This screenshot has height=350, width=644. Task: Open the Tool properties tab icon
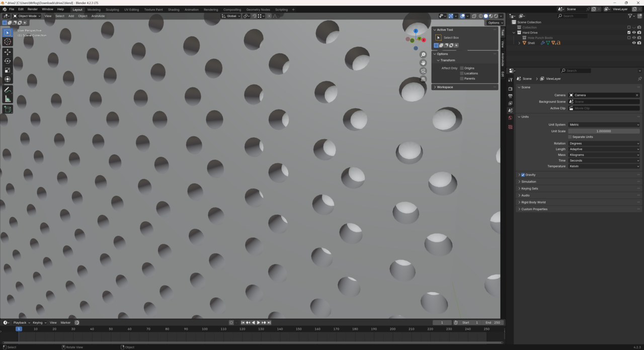pyautogui.click(x=510, y=79)
